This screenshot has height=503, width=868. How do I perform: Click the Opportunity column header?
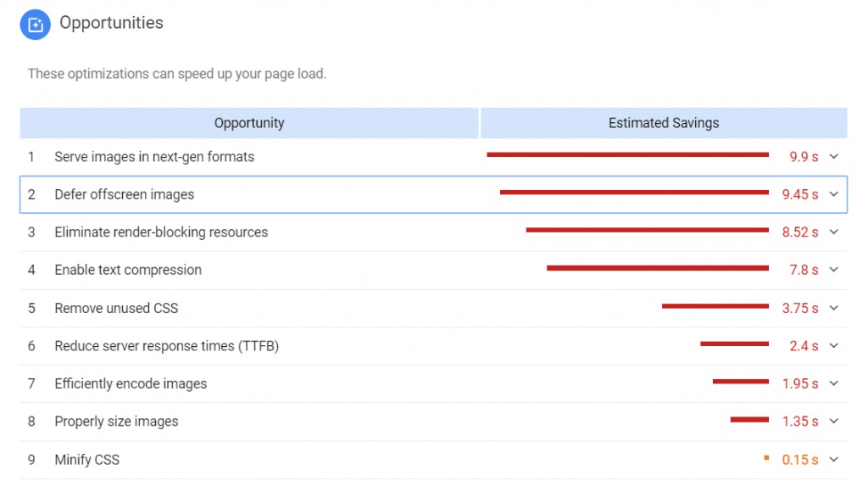click(x=249, y=123)
